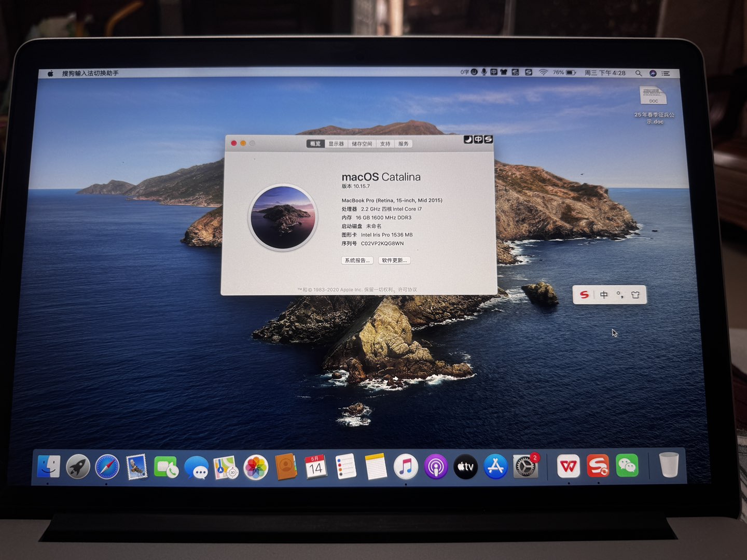Switch to the 储存空间 tab

point(362,144)
